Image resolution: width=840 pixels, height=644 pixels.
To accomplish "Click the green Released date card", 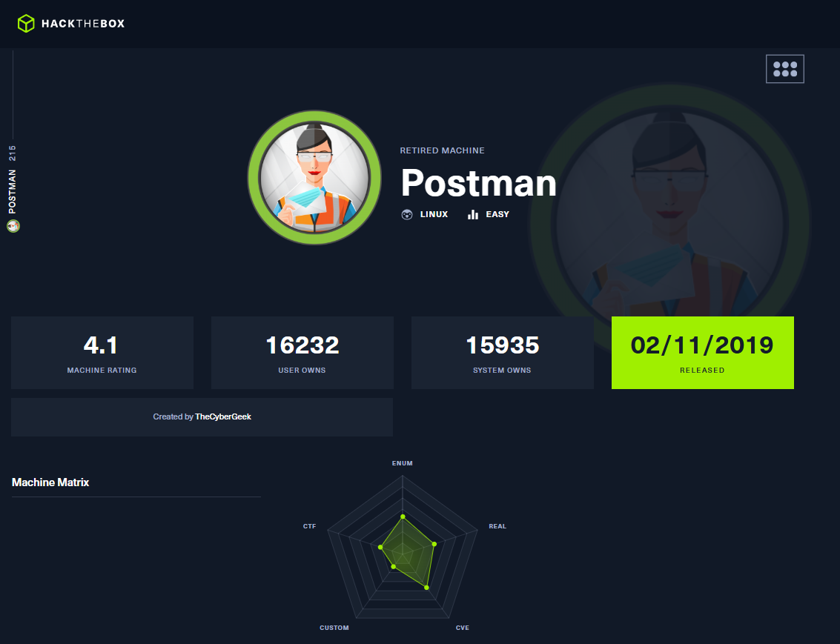I will click(x=702, y=353).
